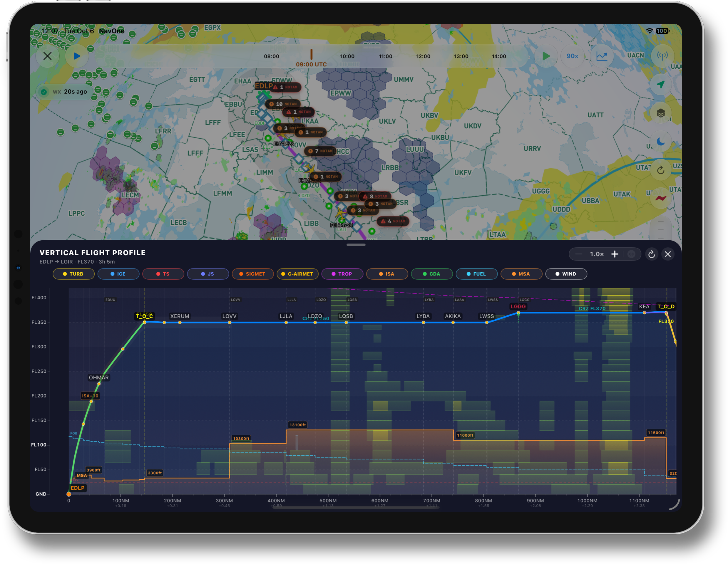This screenshot has width=728, height=564.
Task: Open the 8 NOTAM badge on map
Action: pyautogui.click(x=375, y=196)
